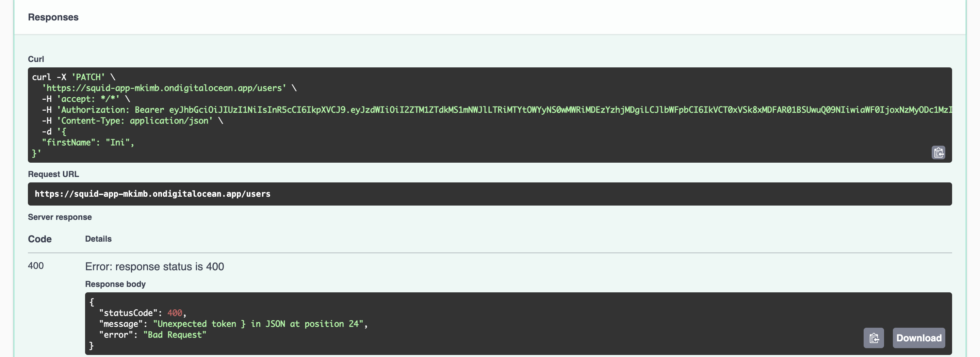Click the Authorization Bearer header line

(494, 110)
